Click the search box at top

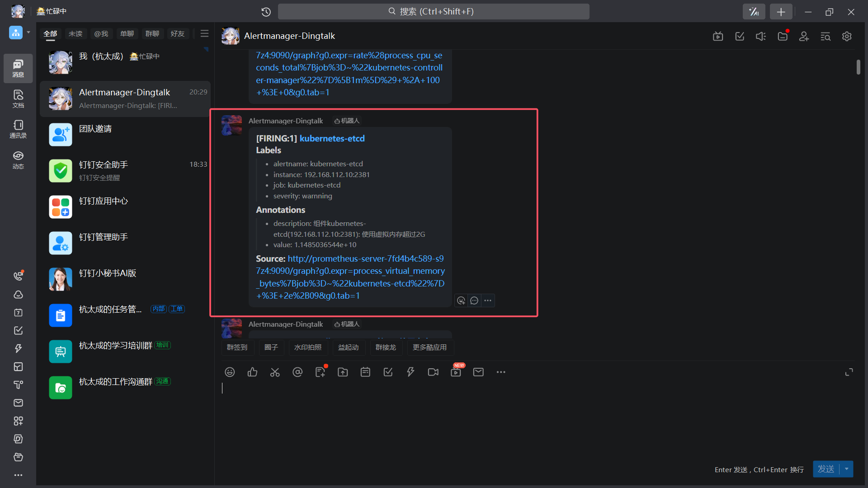point(433,12)
